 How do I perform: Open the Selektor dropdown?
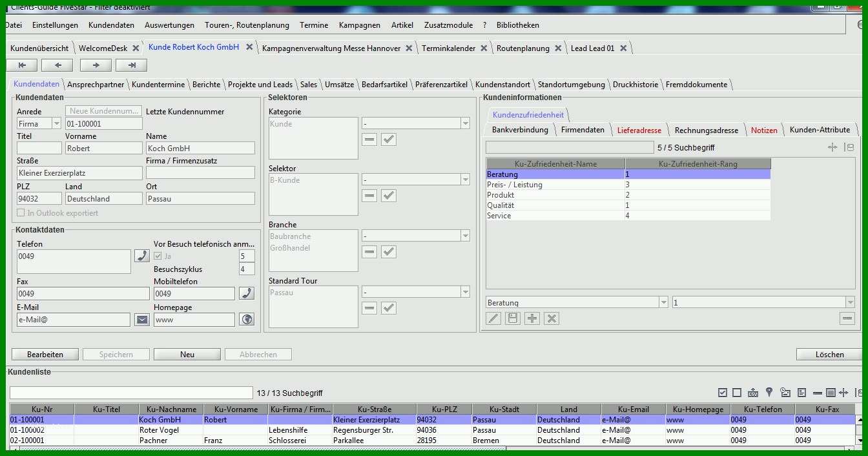pyautogui.click(x=465, y=180)
